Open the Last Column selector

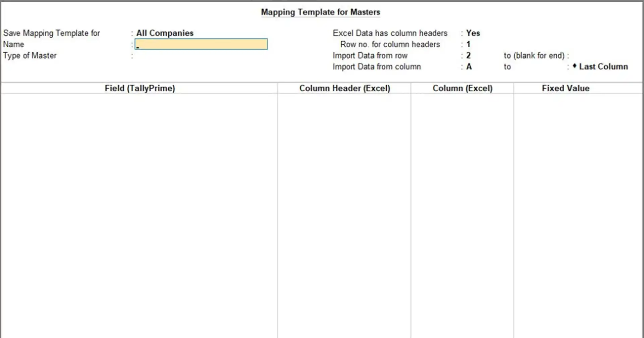(x=603, y=66)
